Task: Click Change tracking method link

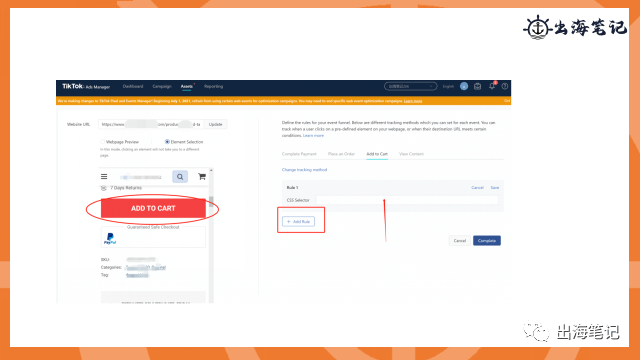Action: click(x=304, y=170)
